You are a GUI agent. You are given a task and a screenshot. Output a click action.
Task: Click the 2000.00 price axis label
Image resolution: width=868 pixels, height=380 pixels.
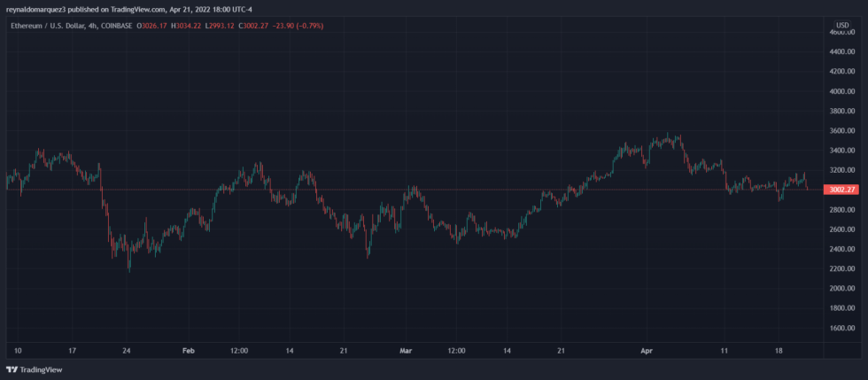842,289
